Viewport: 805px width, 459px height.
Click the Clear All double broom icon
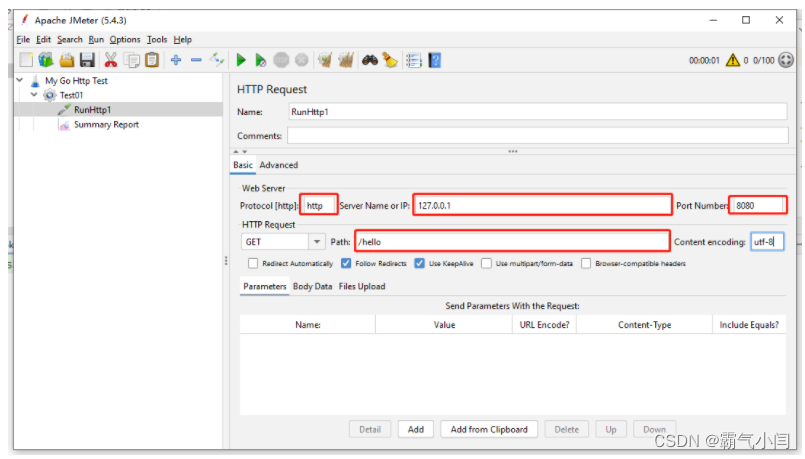(x=346, y=61)
